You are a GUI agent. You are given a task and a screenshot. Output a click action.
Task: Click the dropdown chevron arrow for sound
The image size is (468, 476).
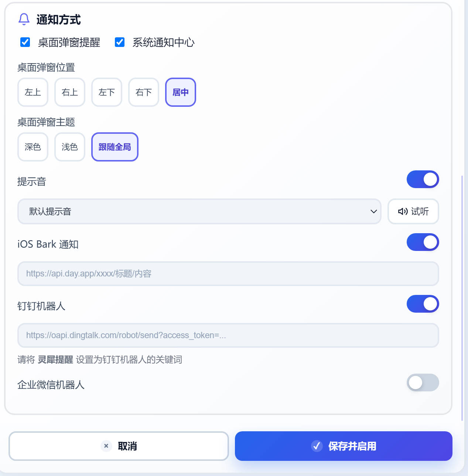373,211
